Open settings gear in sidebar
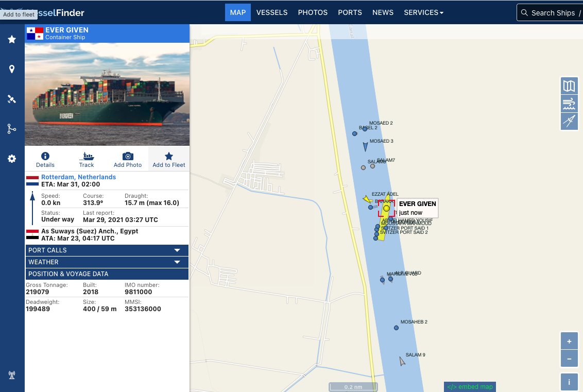Image resolution: width=583 pixels, height=392 pixels. point(12,159)
